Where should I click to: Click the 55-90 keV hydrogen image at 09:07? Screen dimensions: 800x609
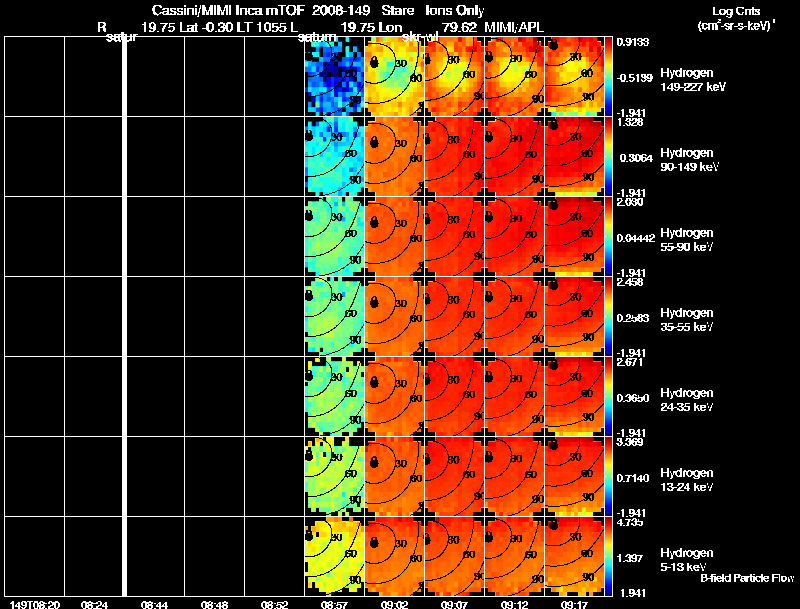pyautogui.click(x=454, y=236)
